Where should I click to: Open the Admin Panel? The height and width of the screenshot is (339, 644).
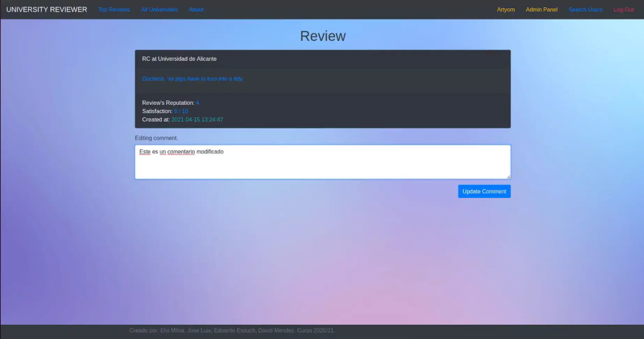tap(541, 9)
